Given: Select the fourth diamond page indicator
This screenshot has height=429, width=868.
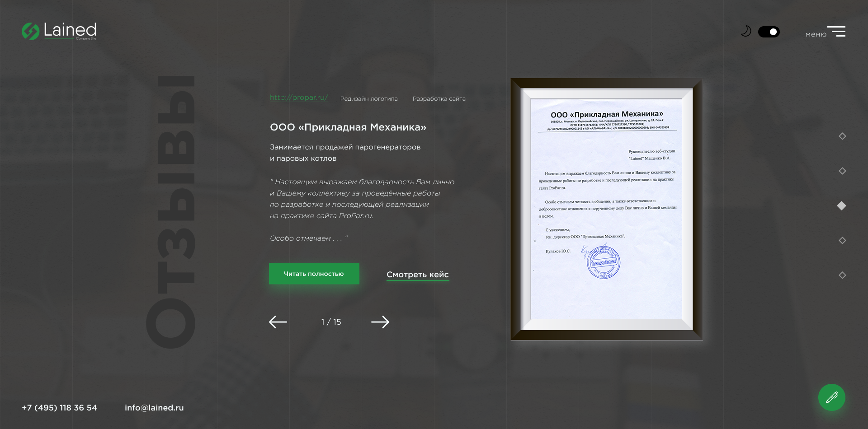Looking at the screenshot, I should tap(842, 241).
